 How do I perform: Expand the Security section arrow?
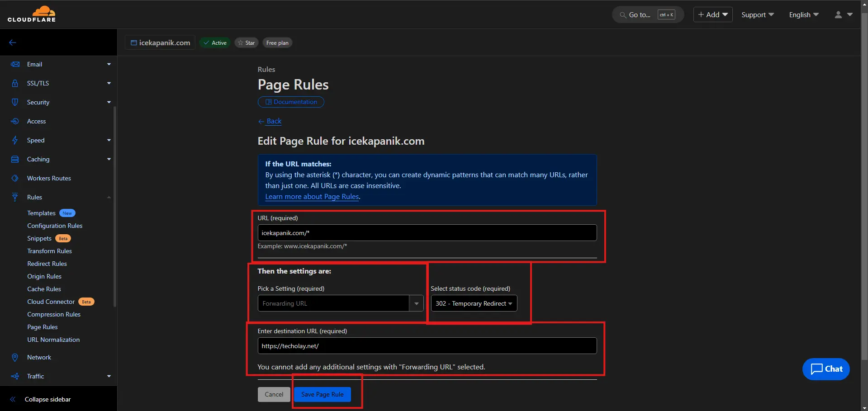pyautogui.click(x=109, y=102)
